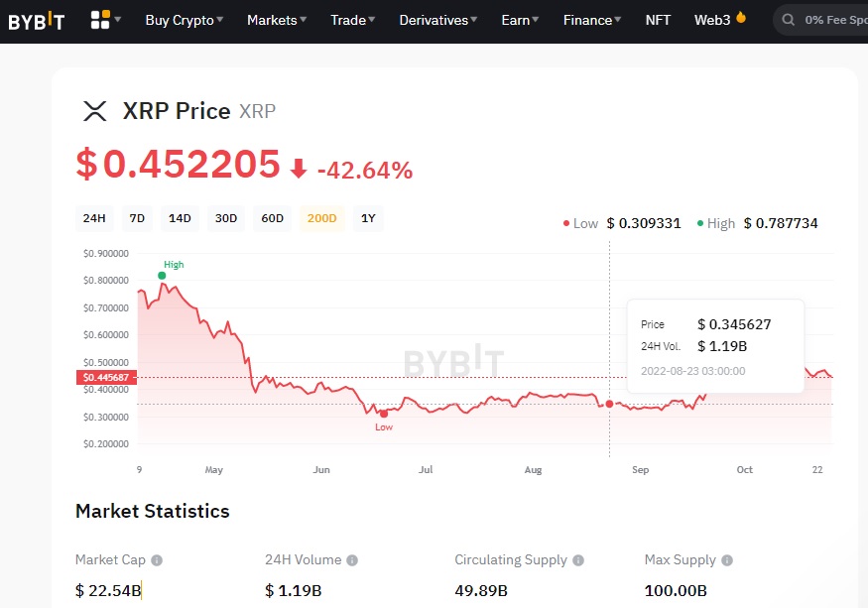Screen dimensions: 868x608
Task: Expand the Trade dropdown
Action: point(352,20)
